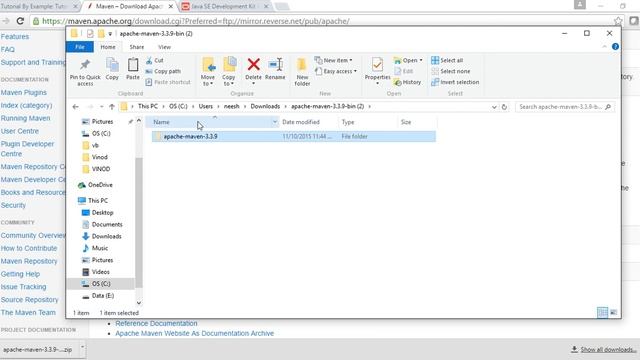The width and height of the screenshot is (640, 360).
Task: Open Documents in navigation pane
Action: 107,224
